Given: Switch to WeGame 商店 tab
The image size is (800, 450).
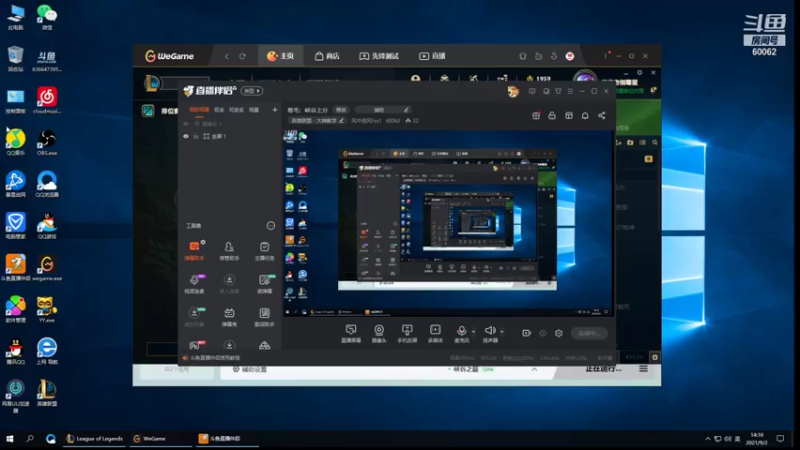Looking at the screenshot, I should coord(327,56).
